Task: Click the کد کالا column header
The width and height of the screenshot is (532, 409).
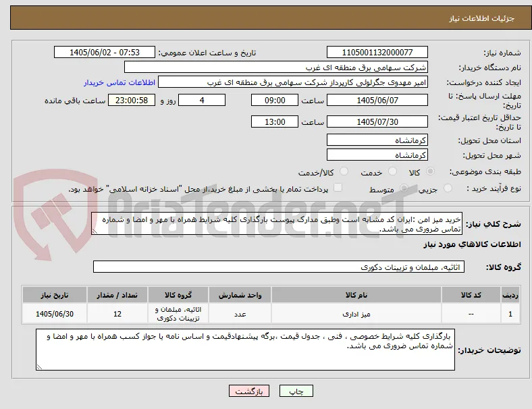Action: (x=471, y=295)
